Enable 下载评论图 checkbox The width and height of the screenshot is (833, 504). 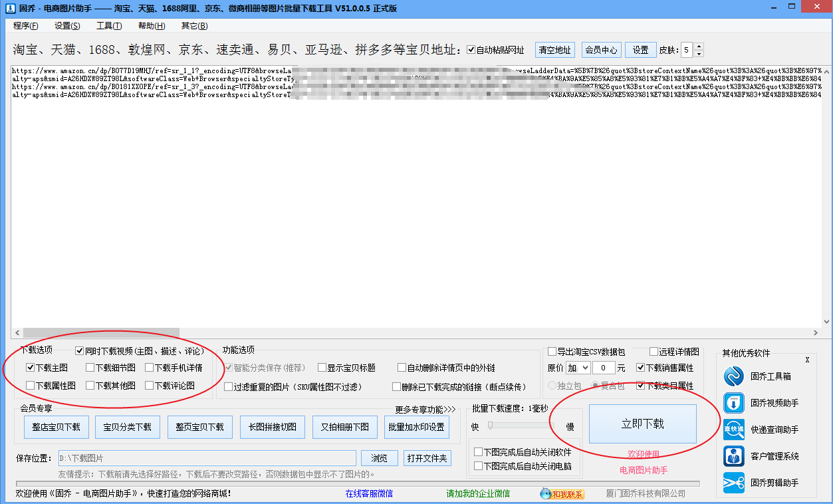[149, 385]
